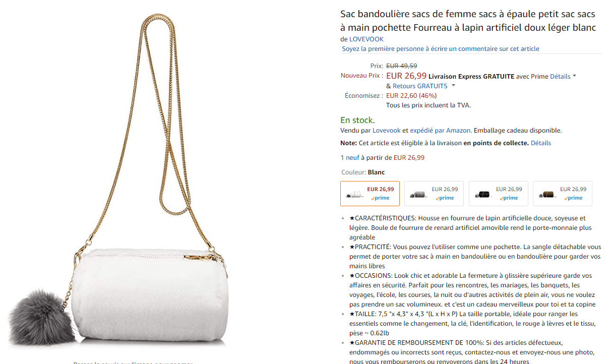Select the grey bag color option
This screenshot has width=612, height=364.
pyautogui.click(x=434, y=194)
